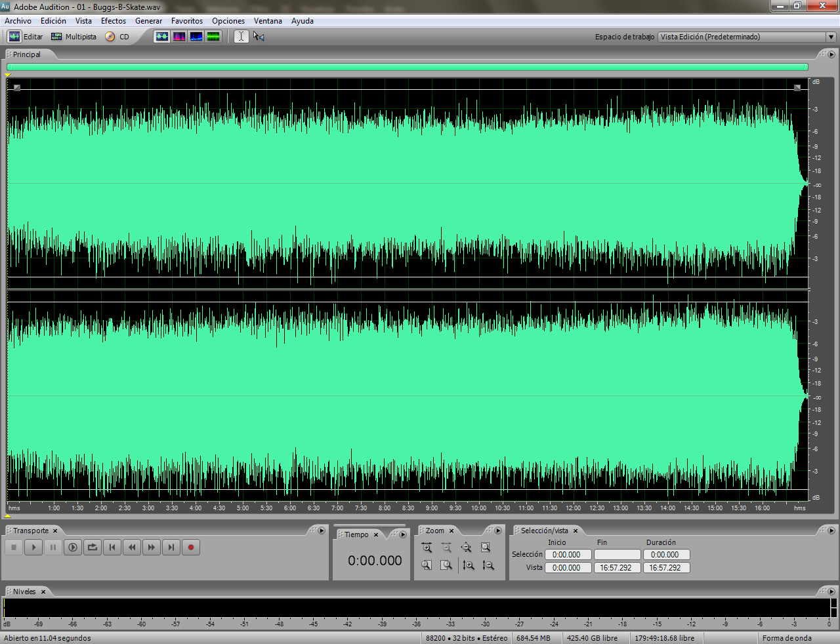This screenshot has height=644, width=840.
Task: Select the spectral frequency display icon
Action: [x=179, y=37]
